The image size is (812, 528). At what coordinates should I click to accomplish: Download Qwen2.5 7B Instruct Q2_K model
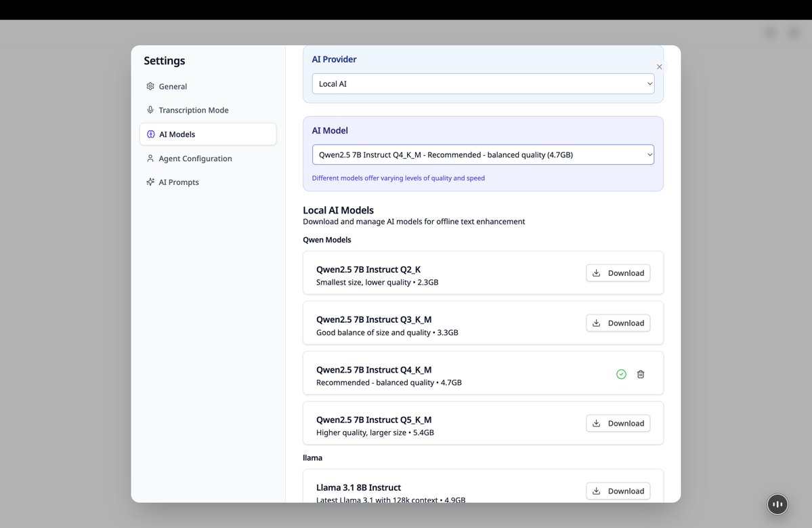(x=618, y=273)
